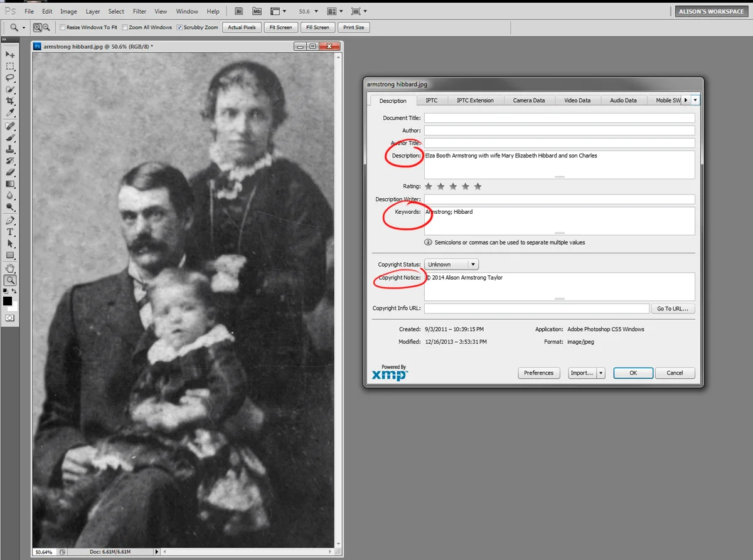Choose the Horizontal Type tool
This screenshot has height=560, width=753.
tap(9, 232)
